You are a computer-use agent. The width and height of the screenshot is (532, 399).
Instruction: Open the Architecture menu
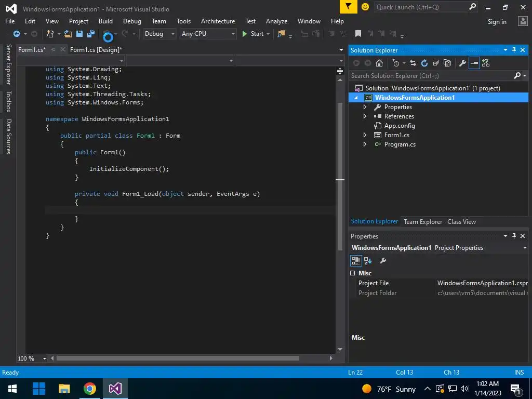218,21
